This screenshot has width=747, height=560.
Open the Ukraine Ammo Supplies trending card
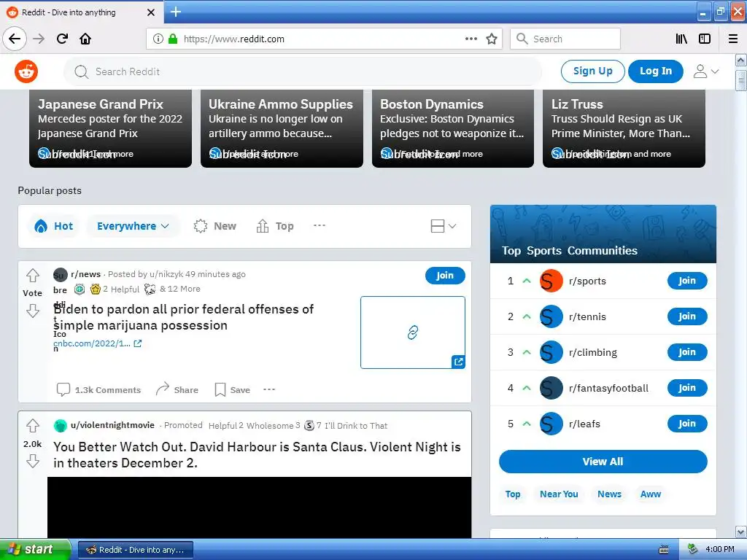(x=282, y=128)
